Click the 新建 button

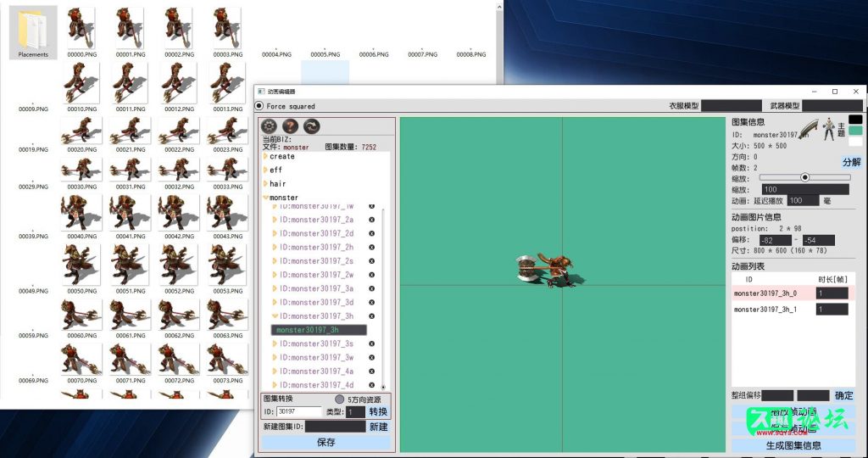(379, 427)
